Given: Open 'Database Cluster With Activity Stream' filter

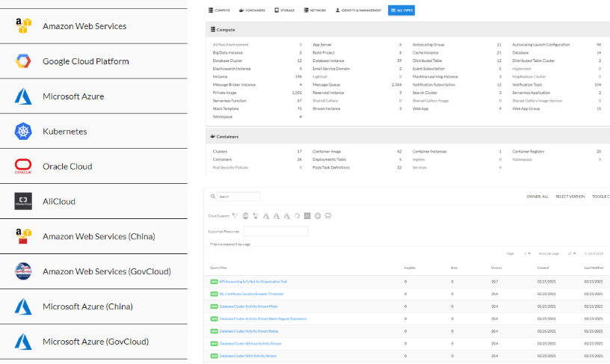Looking at the screenshot, I should click(x=248, y=356).
